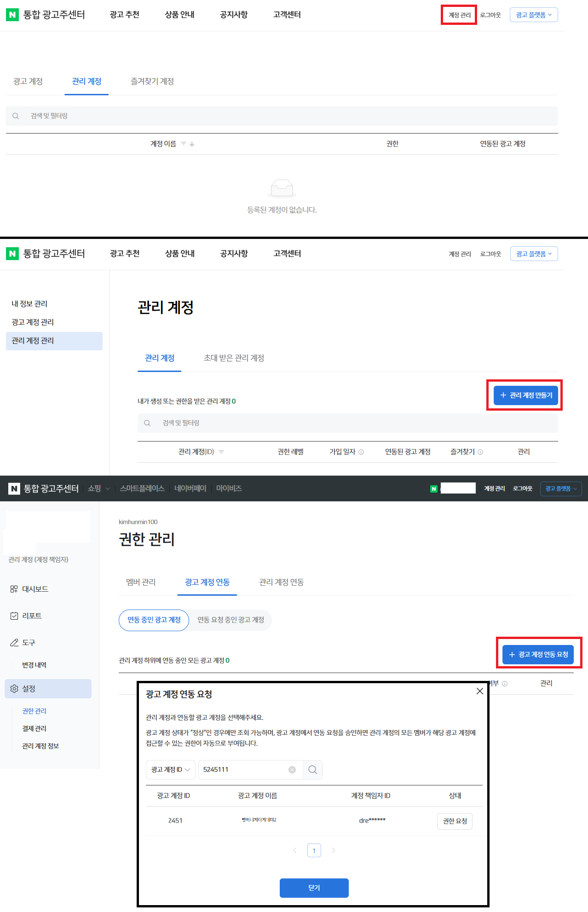The width and height of the screenshot is (588, 912).
Task: Click 권한 요청 in the 2451 row
Action: [x=455, y=821]
